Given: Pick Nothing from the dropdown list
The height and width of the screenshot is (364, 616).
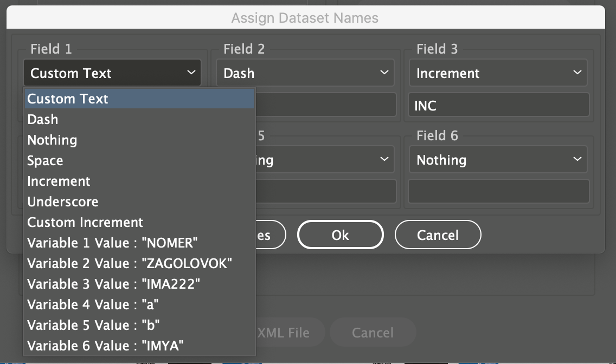Looking at the screenshot, I should click(x=52, y=140).
